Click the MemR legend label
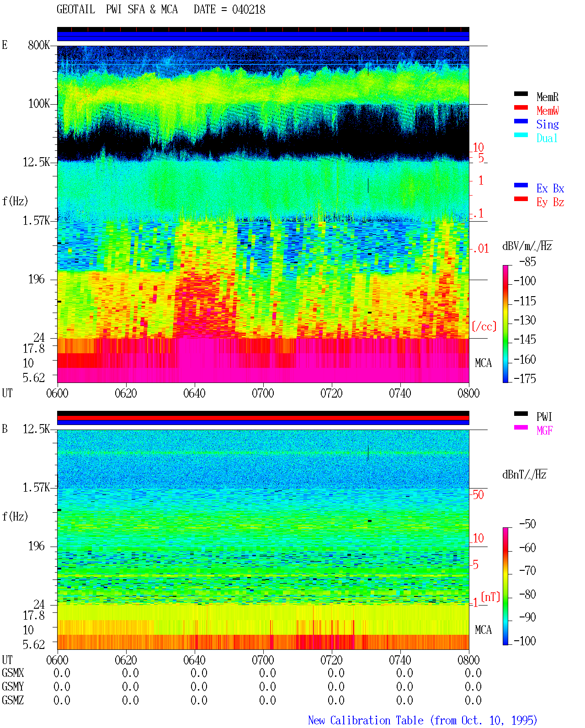The height and width of the screenshot is (728, 585). 548,97
